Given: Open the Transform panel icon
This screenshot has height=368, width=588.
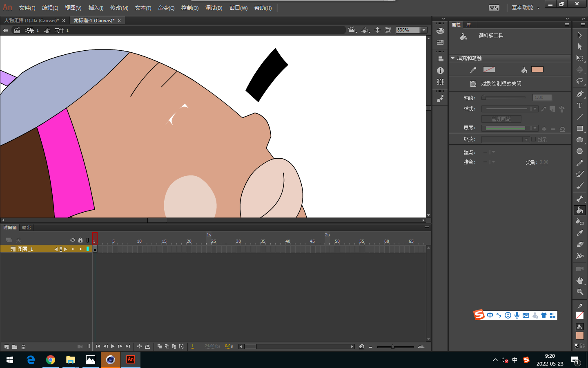Looking at the screenshot, I should 440,82.
